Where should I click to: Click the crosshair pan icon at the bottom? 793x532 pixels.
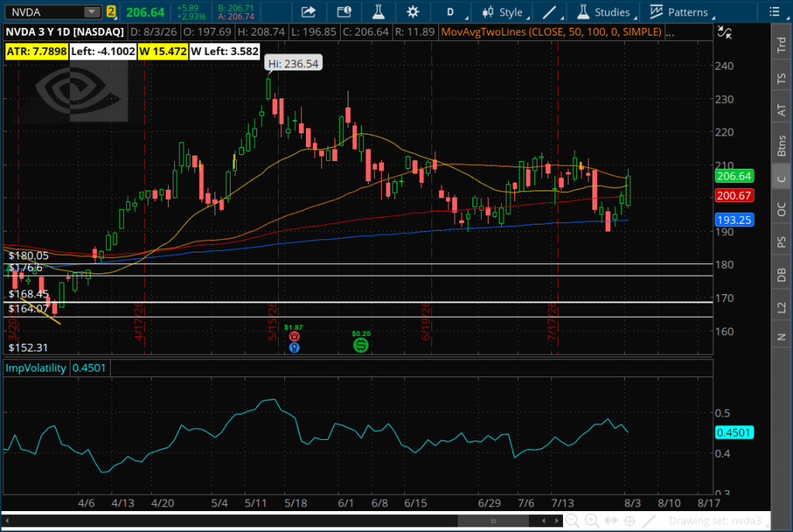[630, 520]
